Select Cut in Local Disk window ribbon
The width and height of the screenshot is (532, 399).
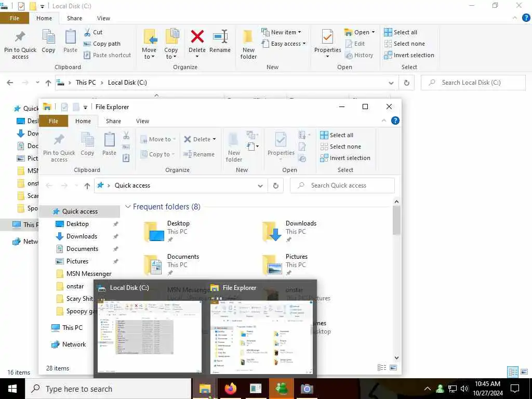(x=93, y=32)
